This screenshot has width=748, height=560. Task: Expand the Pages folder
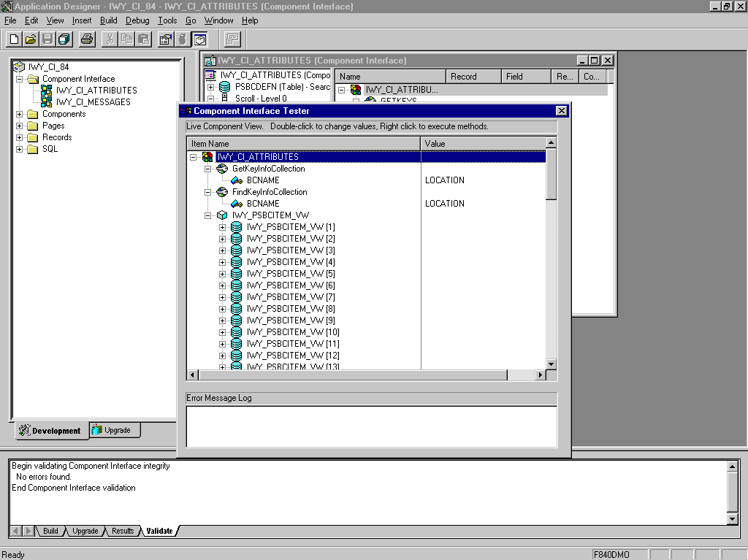(19, 126)
